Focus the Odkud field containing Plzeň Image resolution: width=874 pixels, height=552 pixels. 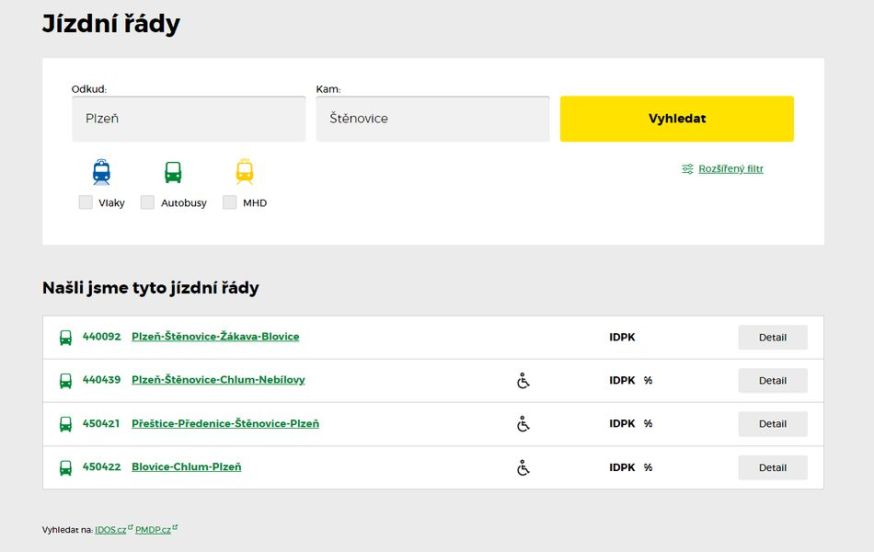[188, 119]
